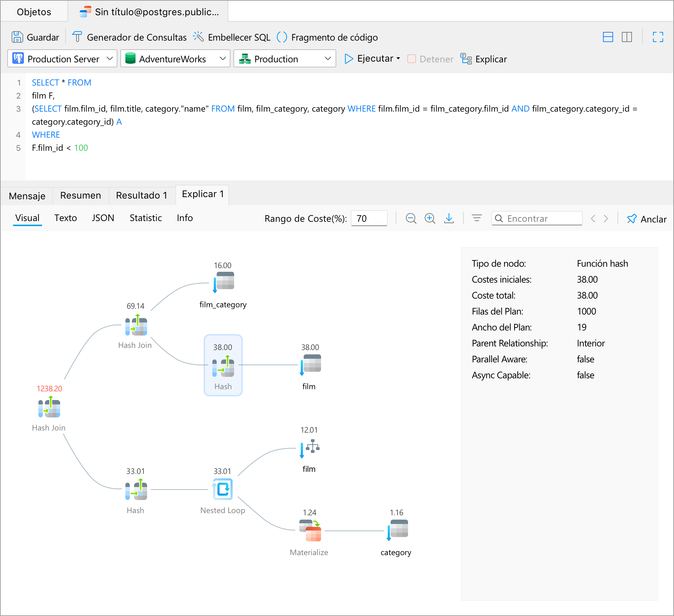Click the Explicar button
The width and height of the screenshot is (674, 616).
pos(484,59)
